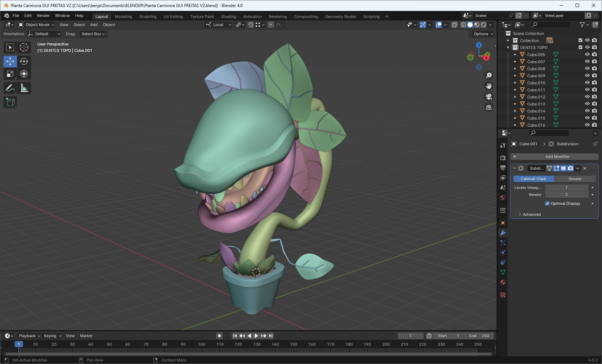Screen dimensions: 602x364
Task: Select the Rotate tool
Action: point(24,61)
